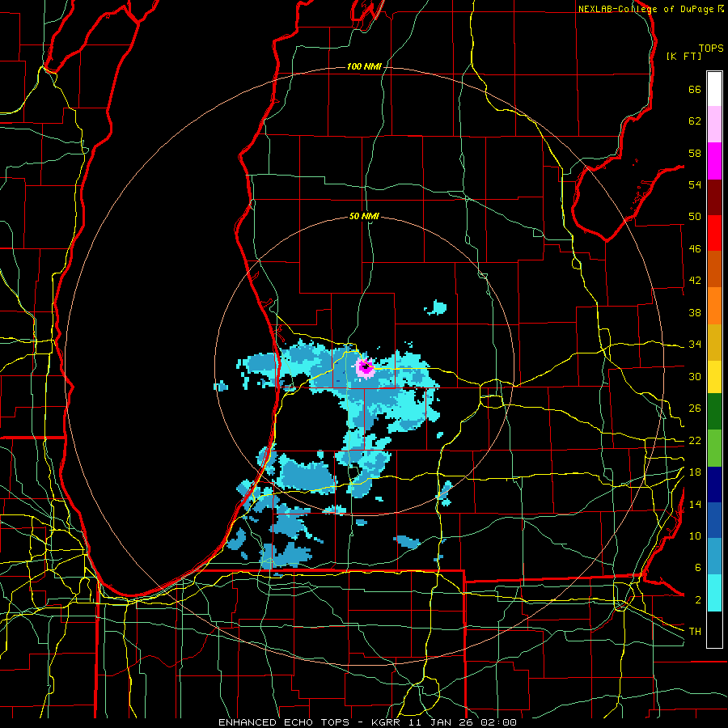This screenshot has height=728, width=728.
Task: Click the navy 22 kft legend swatch
Action: click(714, 485)
